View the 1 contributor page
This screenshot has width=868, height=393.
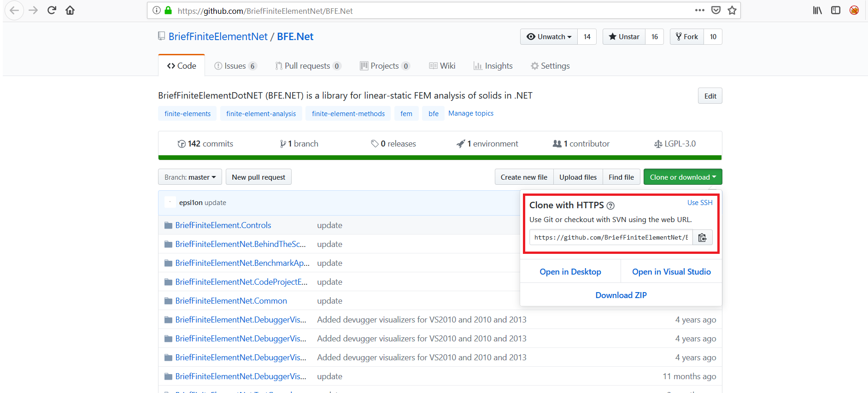tap(581, 144)
